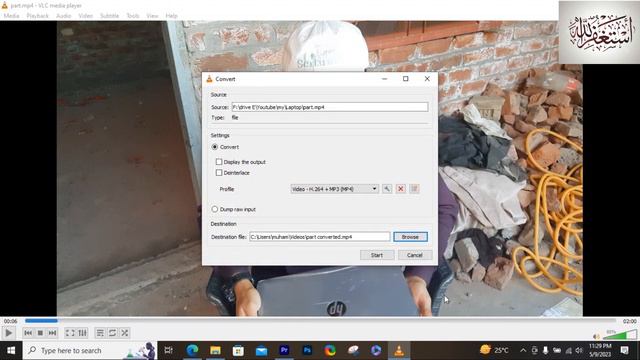Toggle the playlist view icon
This screenshot has width=640, height=360.
click(100, 333)
